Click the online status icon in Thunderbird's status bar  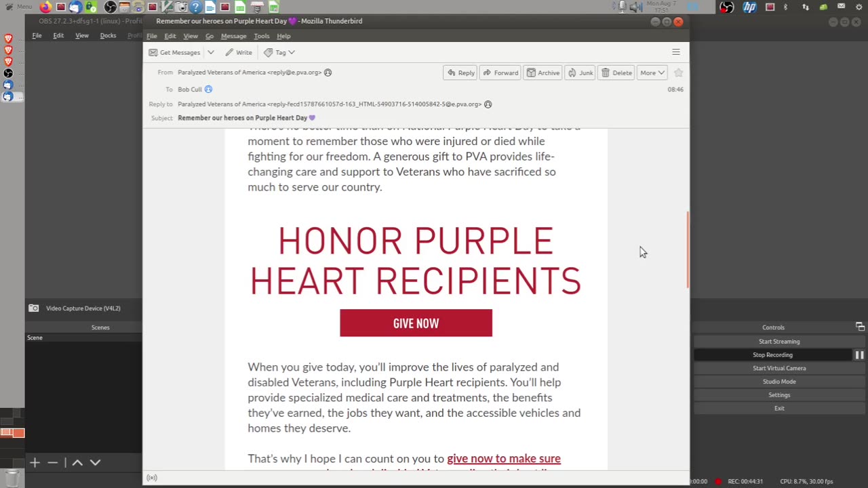pyautogui.click(x=152, y=478)
